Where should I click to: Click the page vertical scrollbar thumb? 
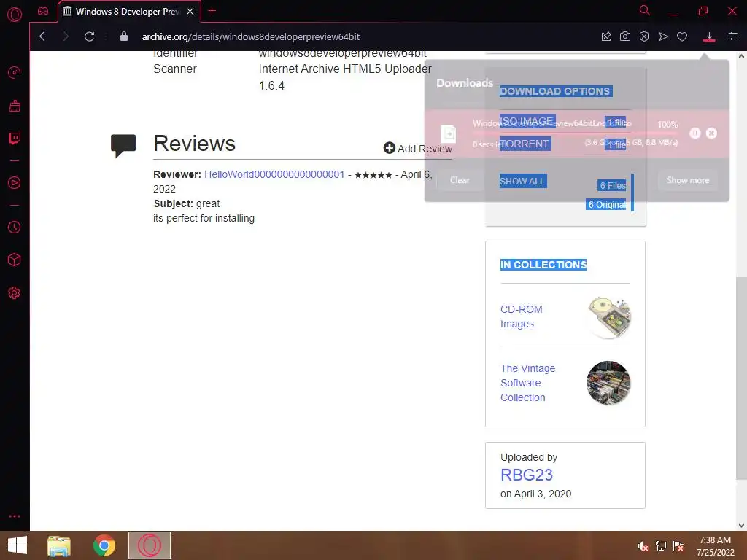point(741,378)
